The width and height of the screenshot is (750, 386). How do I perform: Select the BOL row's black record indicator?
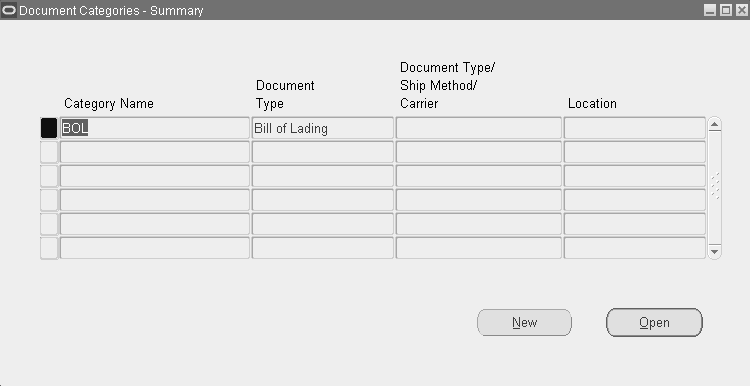49,128
